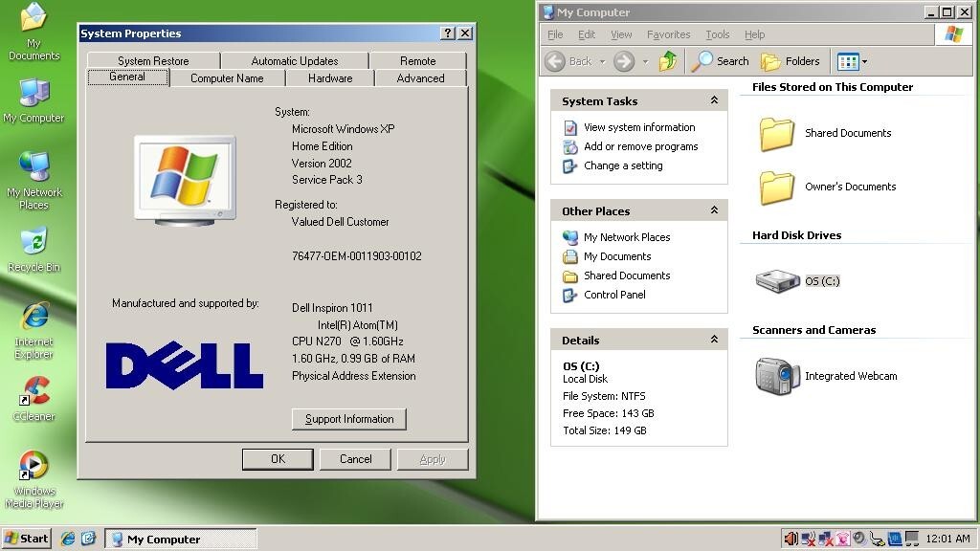Go up one folder level
The image size is (980, 551).
pos(667,61)
